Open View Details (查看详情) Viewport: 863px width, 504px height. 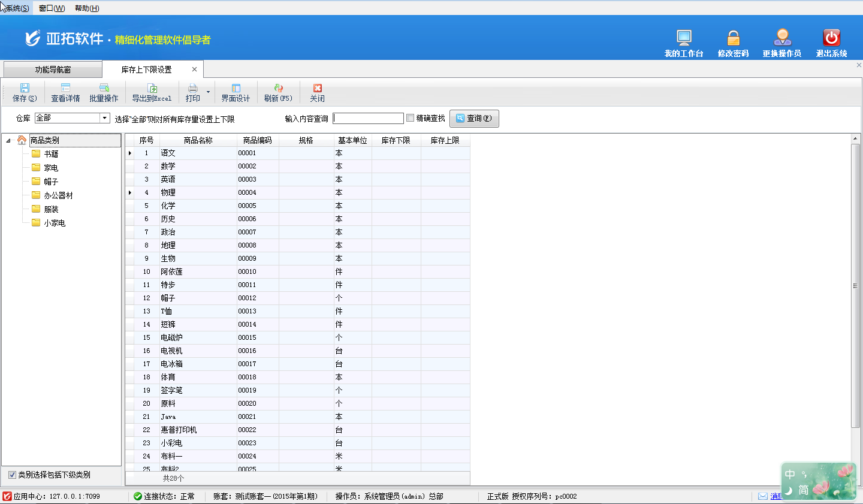click(x=65, y=88)
